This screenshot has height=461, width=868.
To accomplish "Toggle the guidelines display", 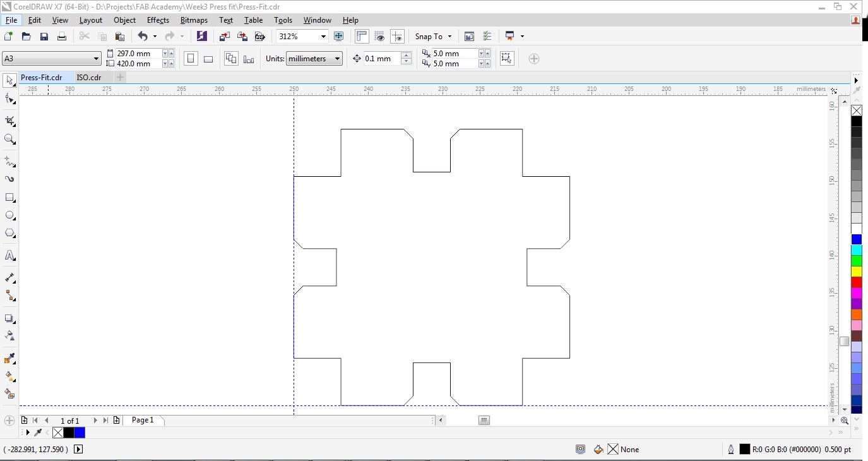I will click(397, 37).
